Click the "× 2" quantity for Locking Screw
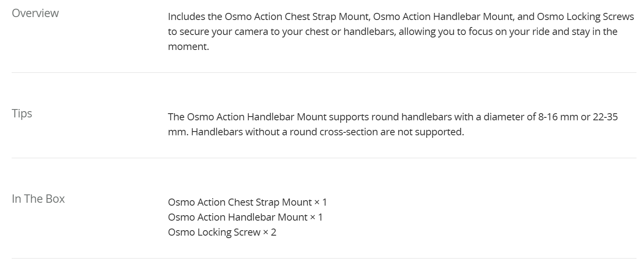Image resolution: width=644 pixels, height=266 pixels. 270,232
